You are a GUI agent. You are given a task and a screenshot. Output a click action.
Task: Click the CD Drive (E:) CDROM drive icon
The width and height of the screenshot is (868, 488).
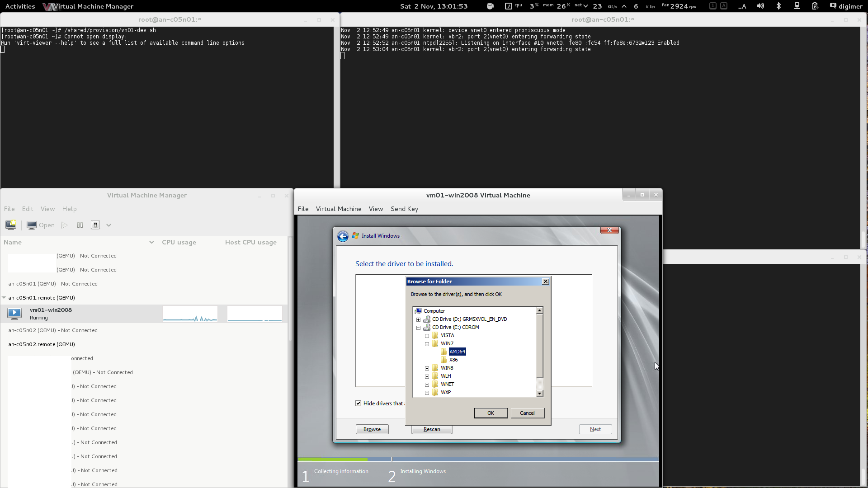[x=426, y=327]
